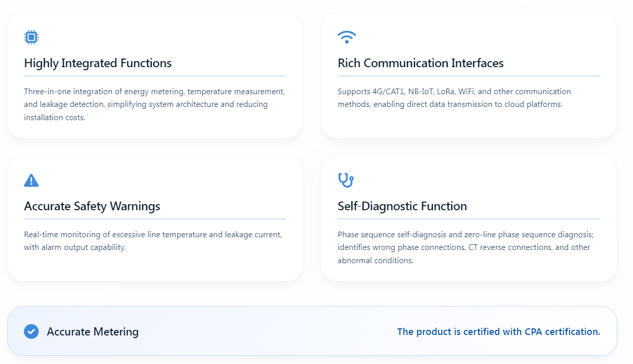Click the phase sequence self-diagnosis paragraph

465,247
